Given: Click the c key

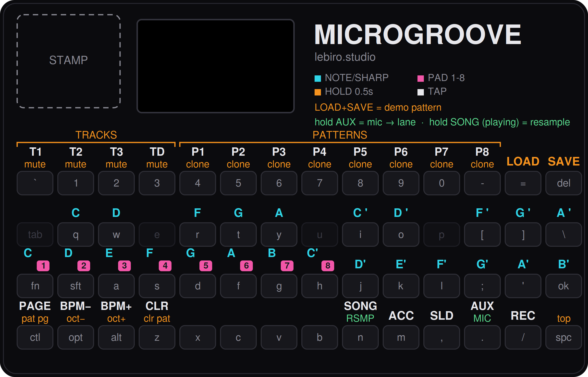Looking at the screenshot, I should coord(238,337).
